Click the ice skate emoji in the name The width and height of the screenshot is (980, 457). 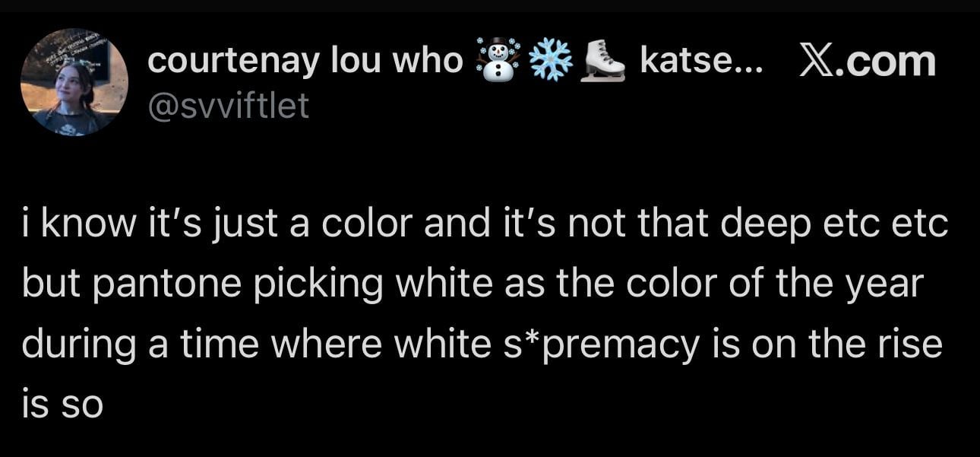602,60
